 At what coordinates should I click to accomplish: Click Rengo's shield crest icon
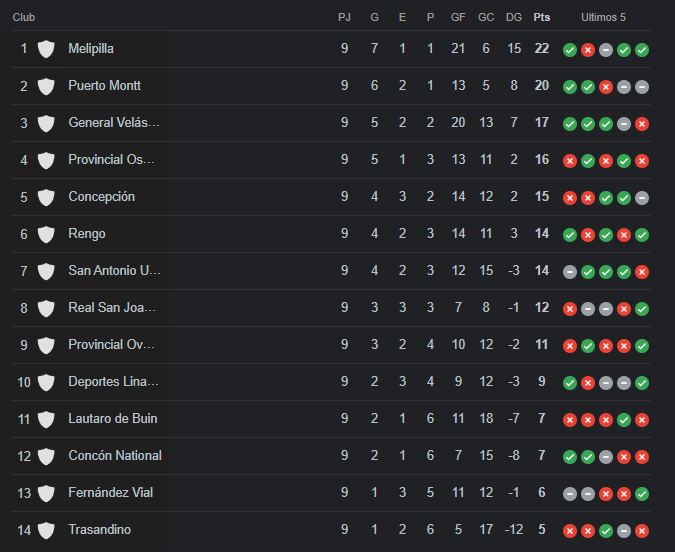click(46, 234)
